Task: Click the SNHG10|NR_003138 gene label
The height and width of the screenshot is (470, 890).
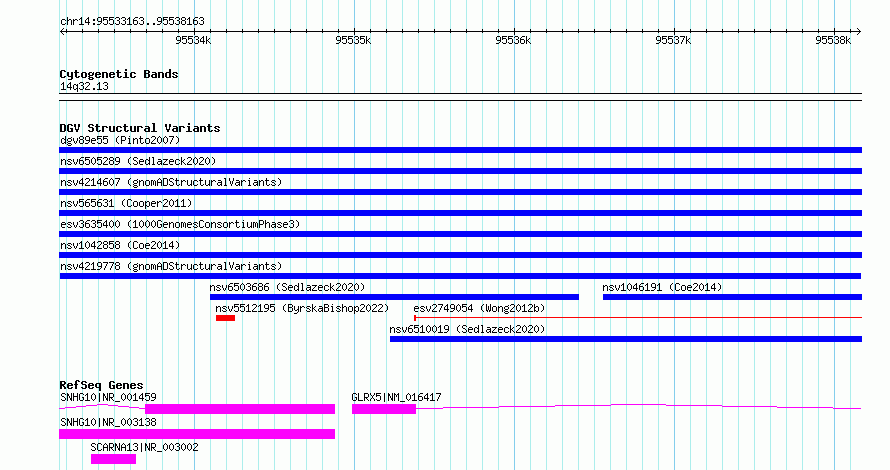Action: point(108,422)
